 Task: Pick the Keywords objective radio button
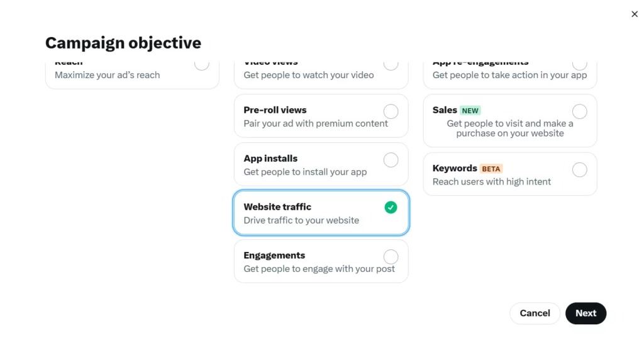(579, 170)
